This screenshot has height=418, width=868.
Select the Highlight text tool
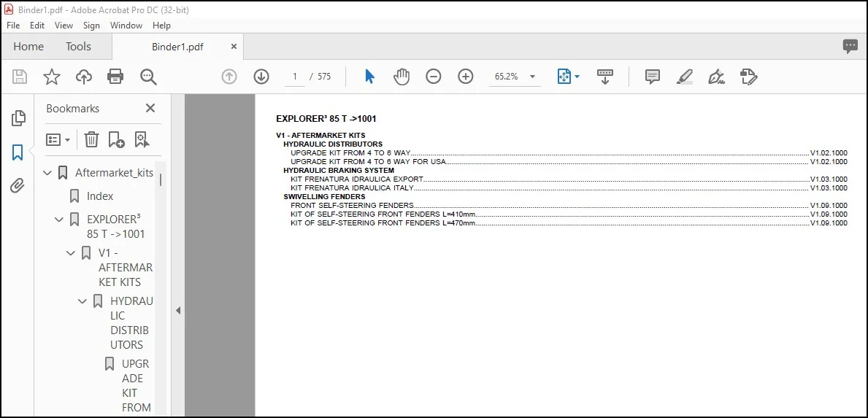tap(685, 77)
